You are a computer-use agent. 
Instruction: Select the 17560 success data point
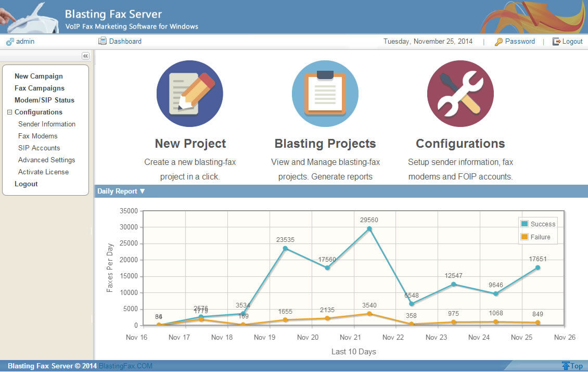(x=327, y=268)
